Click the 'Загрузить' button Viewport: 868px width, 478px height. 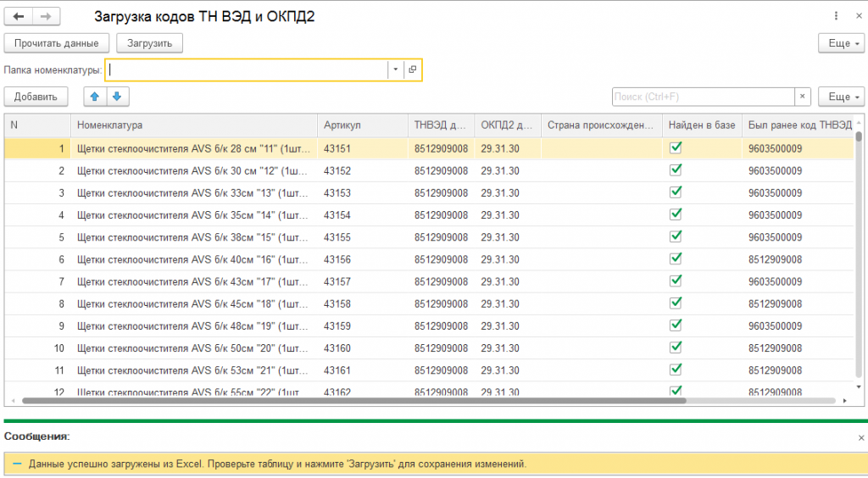pos(149,43)
